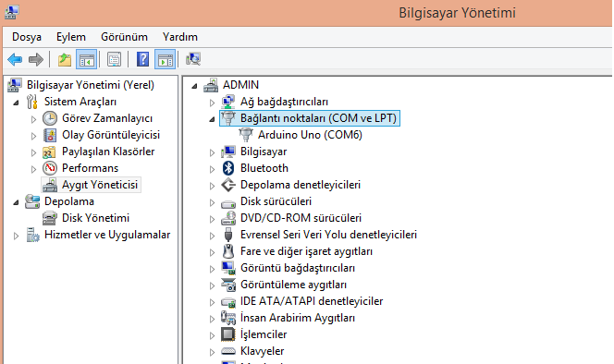This screenshot has width=614, height=364.
Task: Click the Ağ bağdaştırıcıları network icon
Action: point(228,102)
